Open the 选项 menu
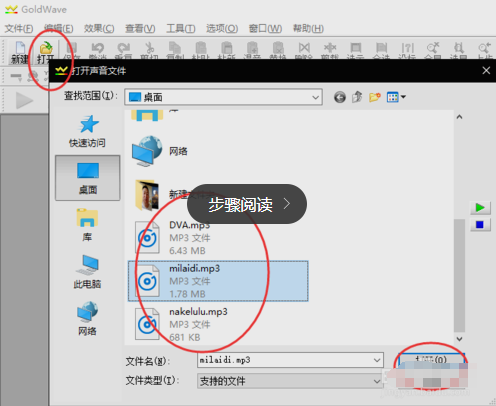The height and width of the screenshot is (406, 496). [222, 29]
